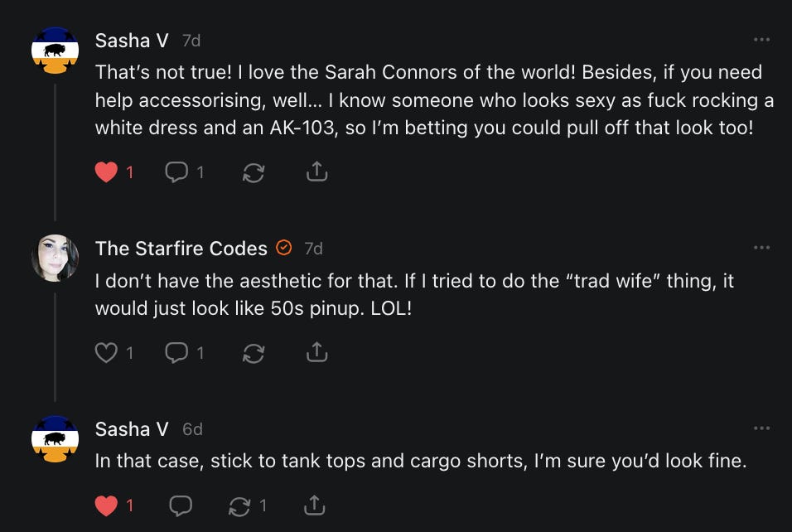Reply to Sasha V's Sarah Connors comment
792x532 pixels.
pos(176,172)
